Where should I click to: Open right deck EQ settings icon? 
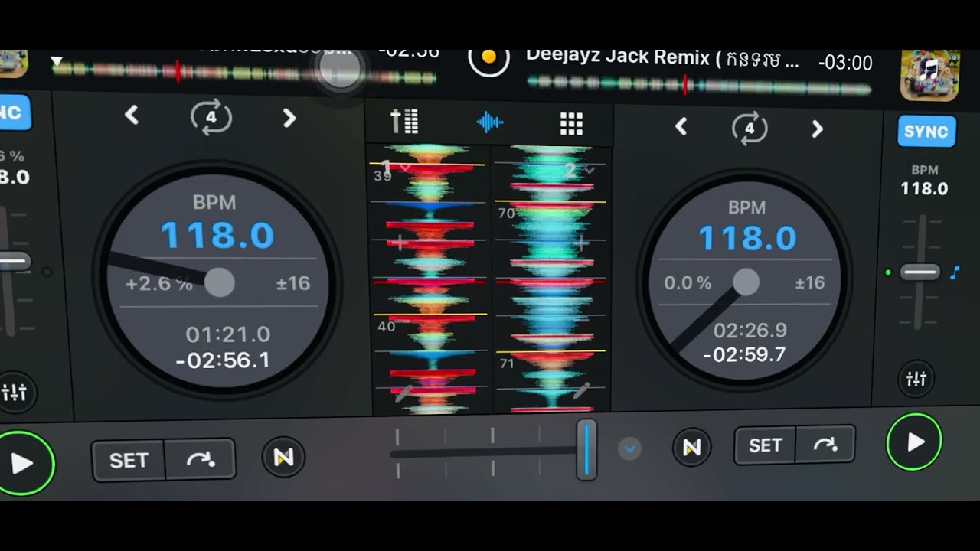click(x=916, y=379)
